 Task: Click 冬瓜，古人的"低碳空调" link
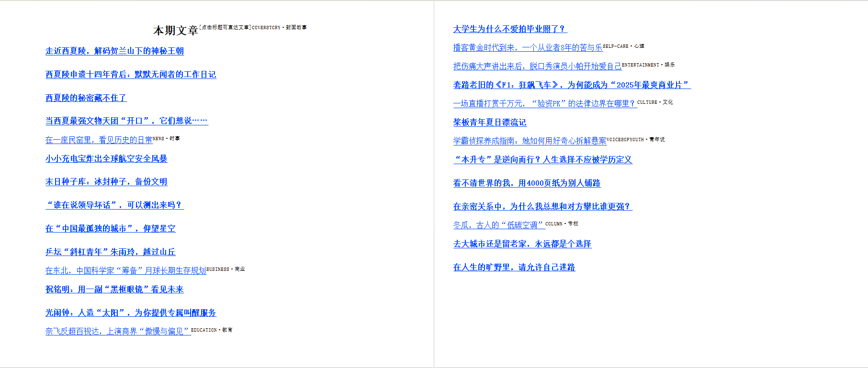pos(498,225)
